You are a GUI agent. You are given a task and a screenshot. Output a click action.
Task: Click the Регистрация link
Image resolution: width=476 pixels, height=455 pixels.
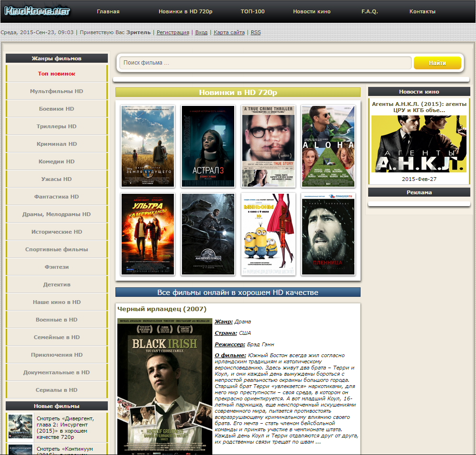coord(173,32)
